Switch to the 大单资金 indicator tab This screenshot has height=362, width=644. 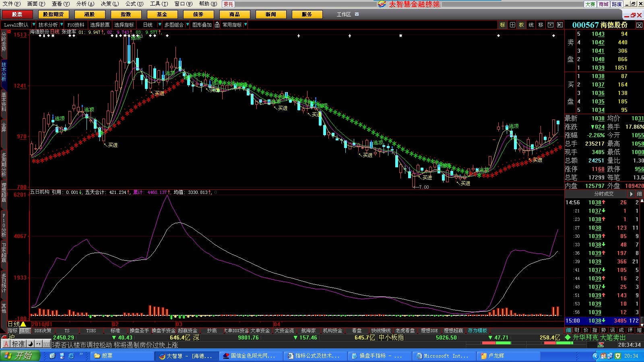(260, 331)
